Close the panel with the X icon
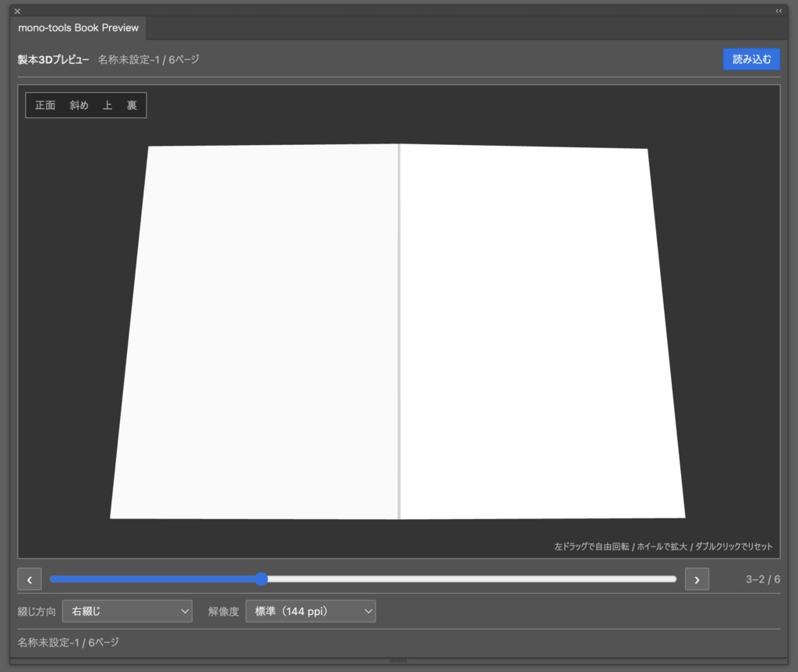 tap(17, 11)
